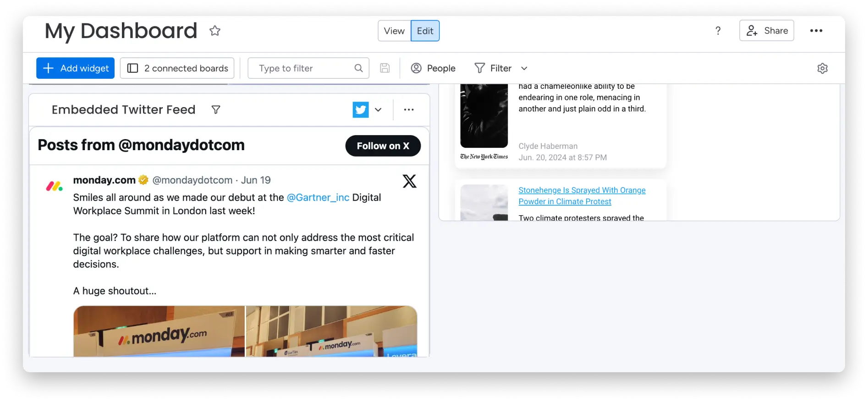Switch to View mode
The image size is (868, 402).
(394, 31)
